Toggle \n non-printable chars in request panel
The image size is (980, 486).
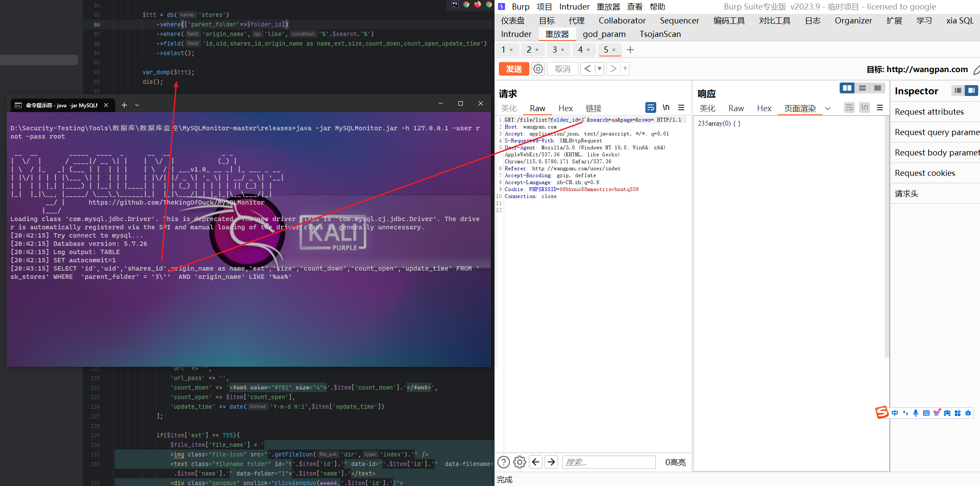click(x=666, y=107)
